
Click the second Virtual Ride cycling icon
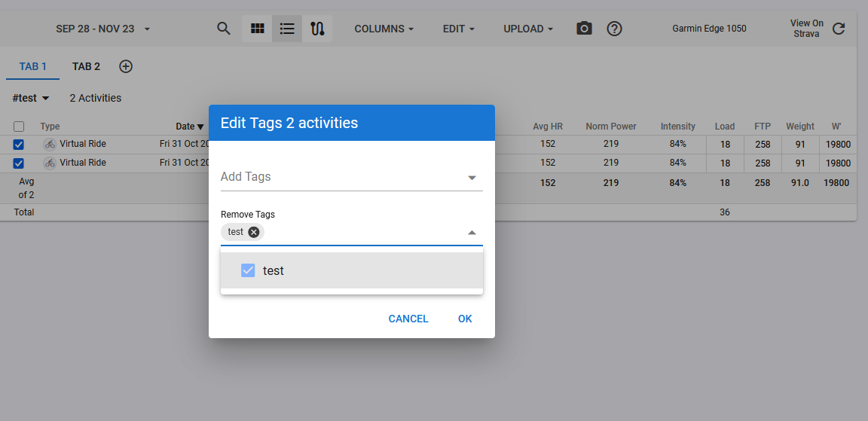click(50, 163)
